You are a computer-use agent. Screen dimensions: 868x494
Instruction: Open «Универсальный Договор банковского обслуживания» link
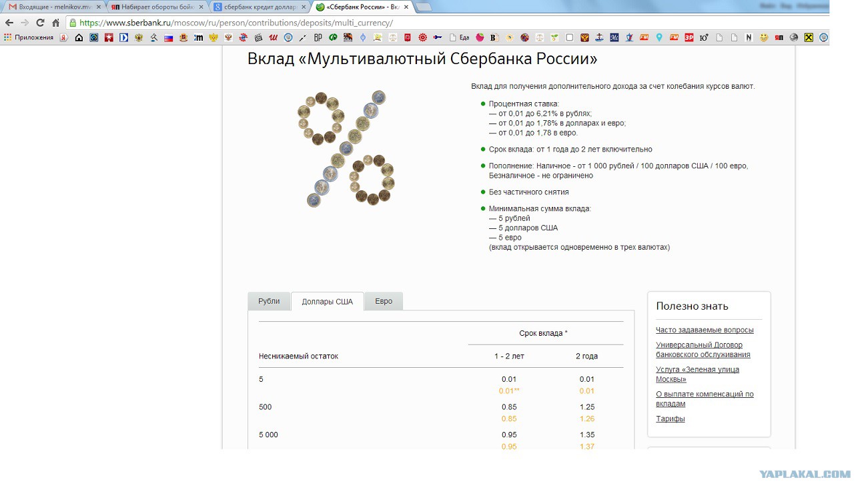pos(703,350)
